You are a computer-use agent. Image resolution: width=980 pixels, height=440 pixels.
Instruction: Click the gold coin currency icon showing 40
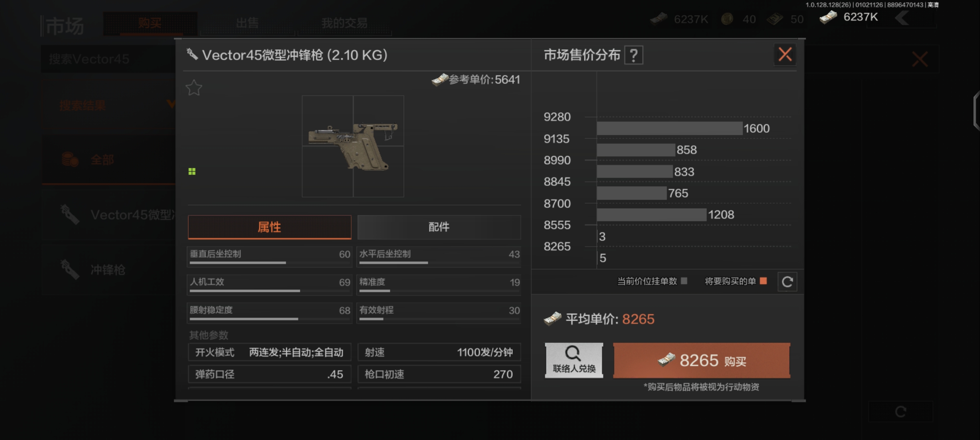(727, 19)
